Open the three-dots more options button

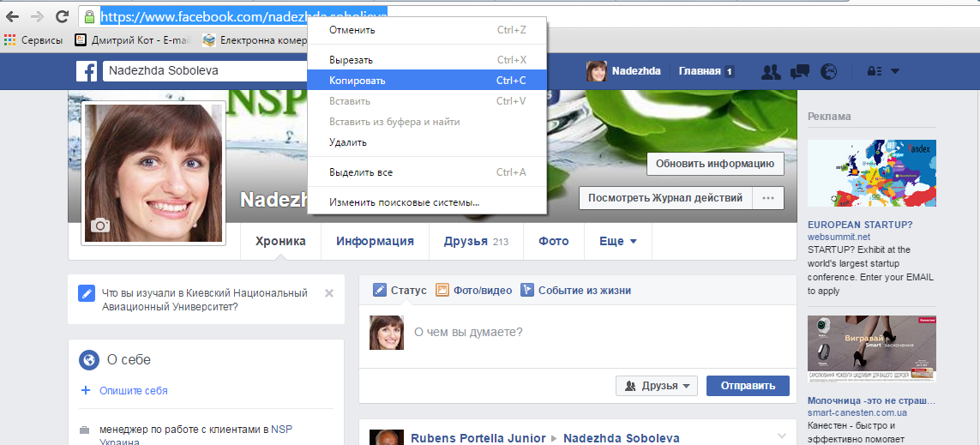768,198
